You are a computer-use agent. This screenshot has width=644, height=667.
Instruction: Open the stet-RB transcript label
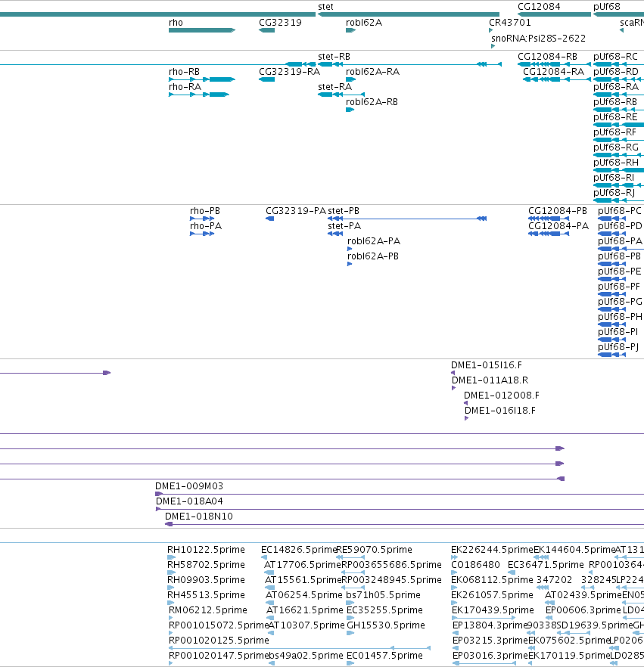tap(334, 57)
